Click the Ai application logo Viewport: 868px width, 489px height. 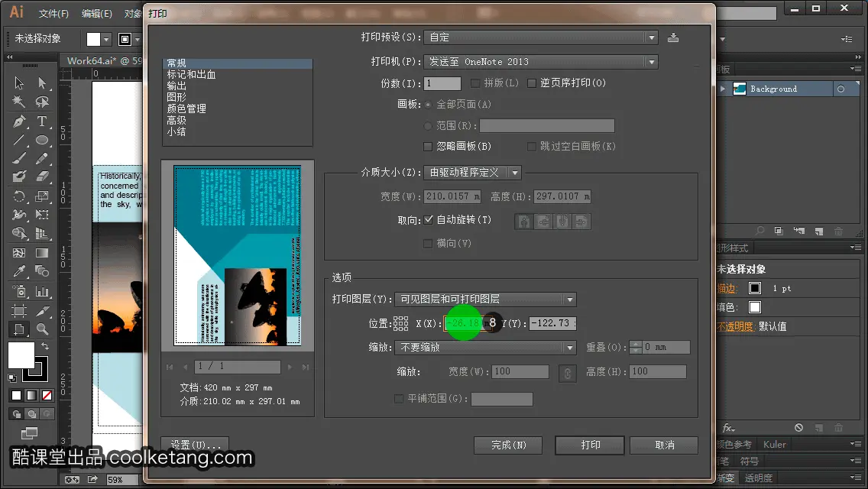point(17,11)
